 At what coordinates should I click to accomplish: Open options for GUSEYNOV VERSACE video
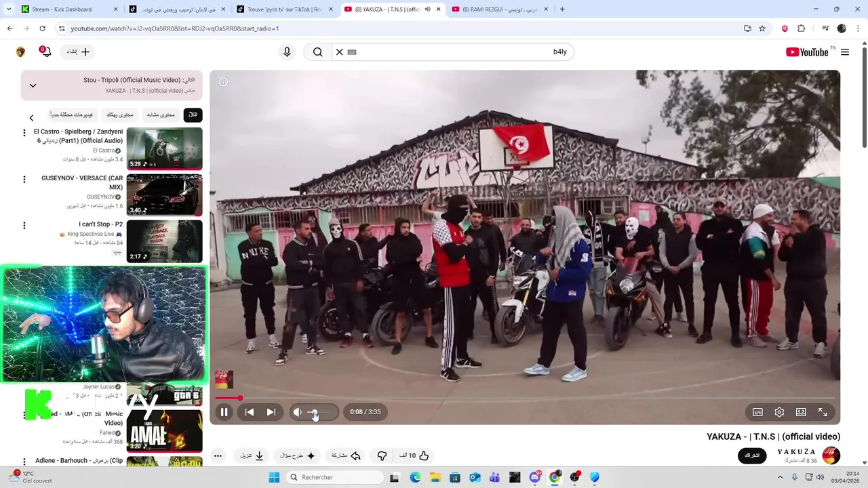point(24,180)
